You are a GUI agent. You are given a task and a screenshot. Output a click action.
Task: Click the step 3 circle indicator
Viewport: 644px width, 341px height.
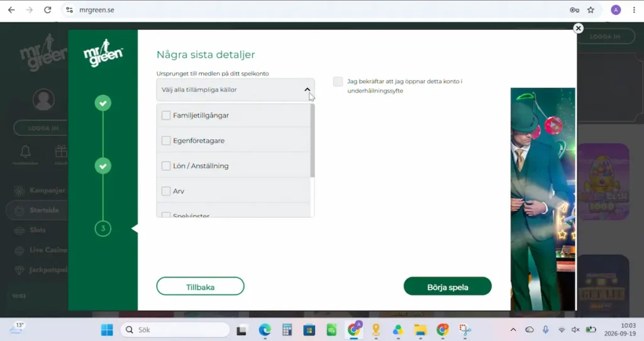103,228
